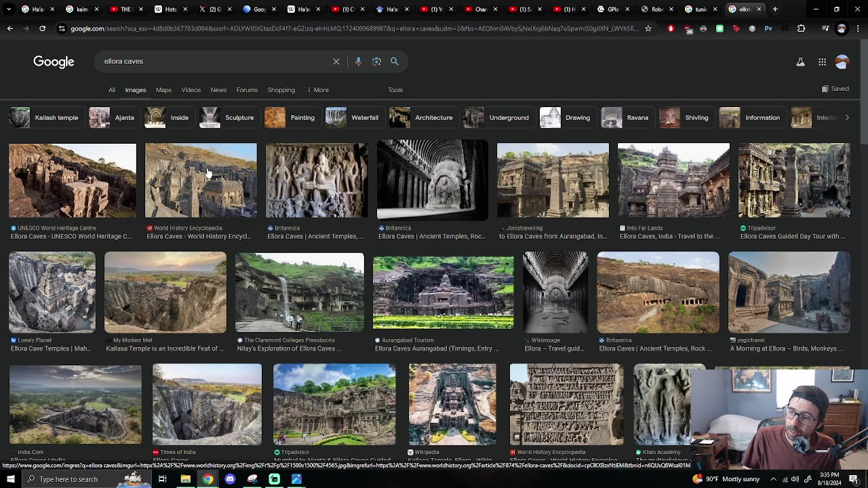Open the browser extensions puzzle icon
This screenshot has height=488, width=868.
click(802, 28)
